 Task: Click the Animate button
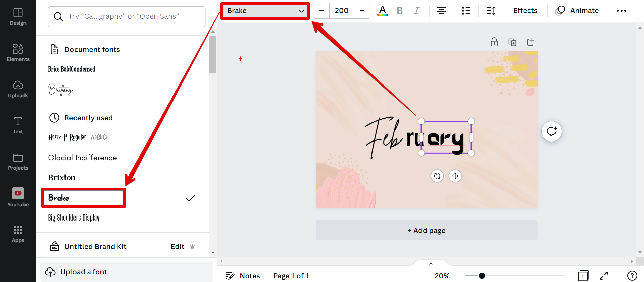pos(577,11)
